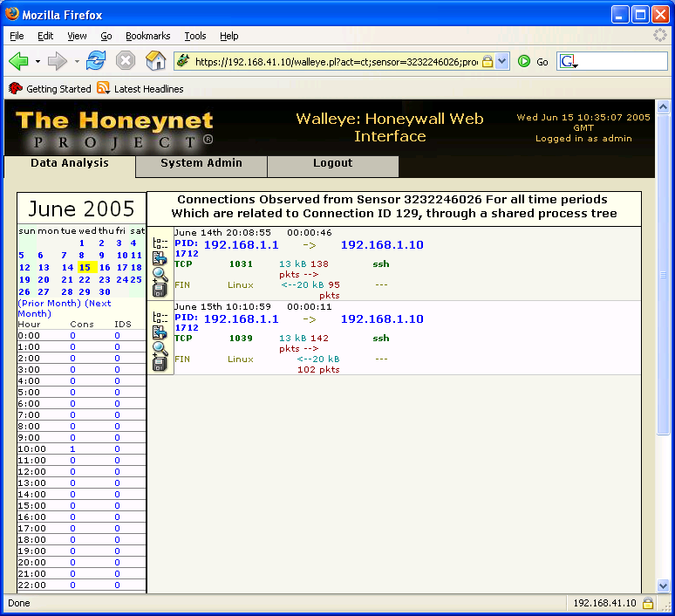Image resolution: width=675 pixels, height=616 pixels.
Task: Go to the Home page icon
Action: (156, 61)
